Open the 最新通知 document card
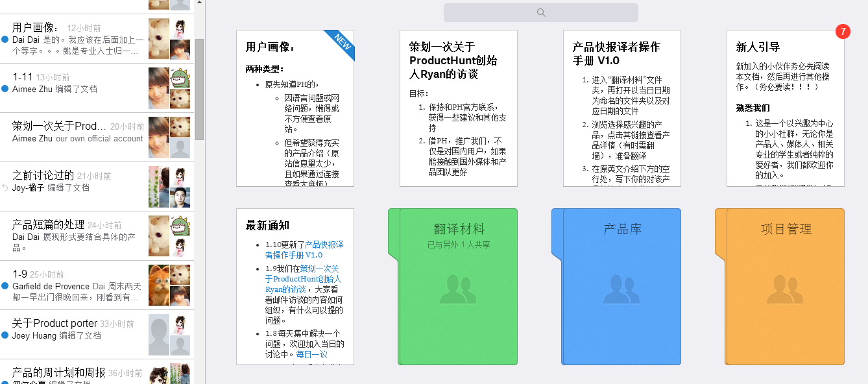The width and height of the screenshot is (868, 384). tap(295, 287)
